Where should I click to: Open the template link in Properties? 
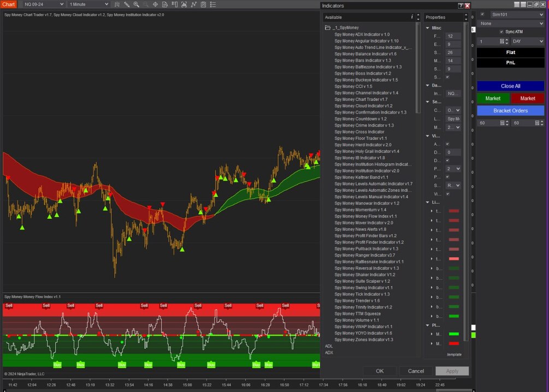[454, 354]
